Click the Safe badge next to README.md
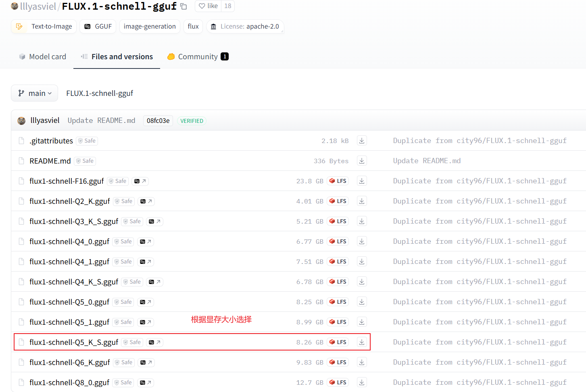Image resolution: width=586 pixels, height=392 pixels. [x=85, y=161]
